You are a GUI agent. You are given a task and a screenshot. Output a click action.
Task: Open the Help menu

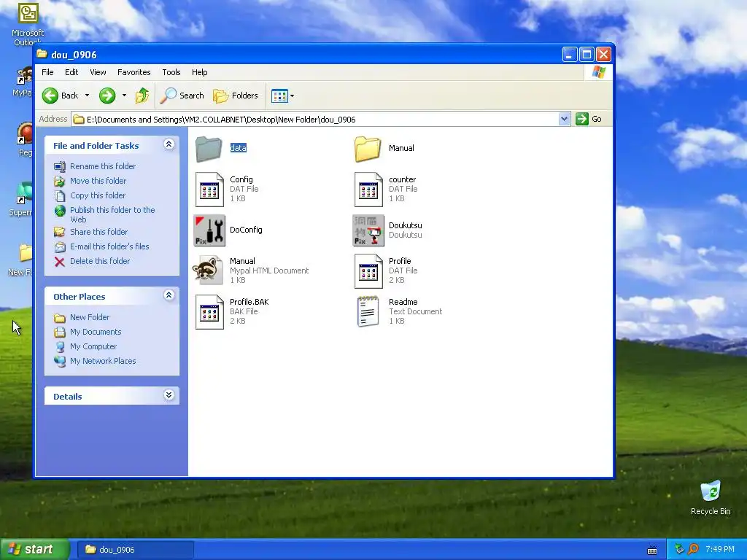tap(200, 72)
